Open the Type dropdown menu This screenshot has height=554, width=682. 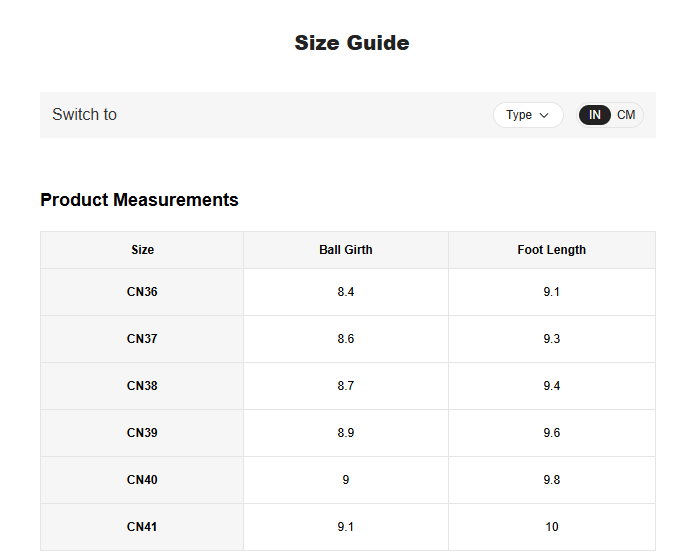pyautogui.click(x=527, y=115)
